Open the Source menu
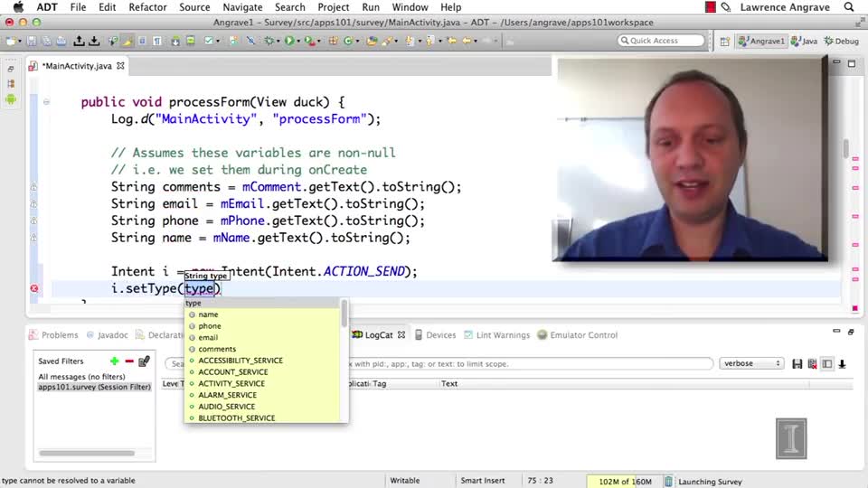868x488 pixels. [x=194, y=7]
